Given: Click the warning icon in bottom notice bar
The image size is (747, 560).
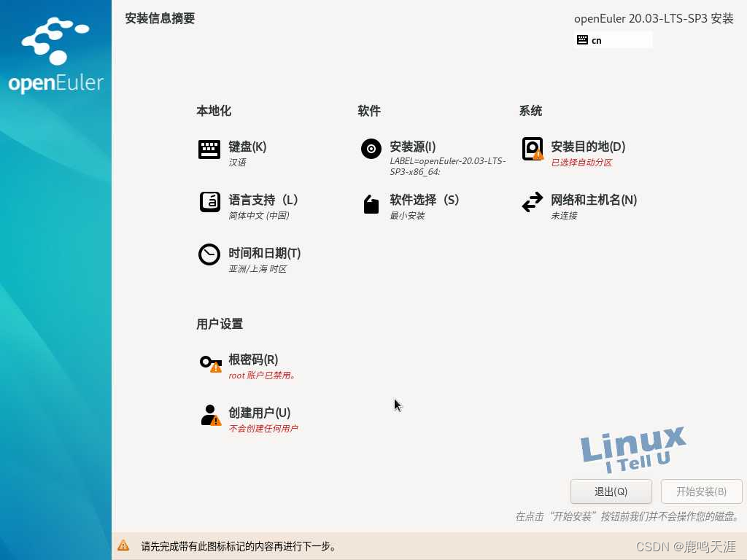Looking at the screenshot, I should pyautogui.click(x=123, y=545).
